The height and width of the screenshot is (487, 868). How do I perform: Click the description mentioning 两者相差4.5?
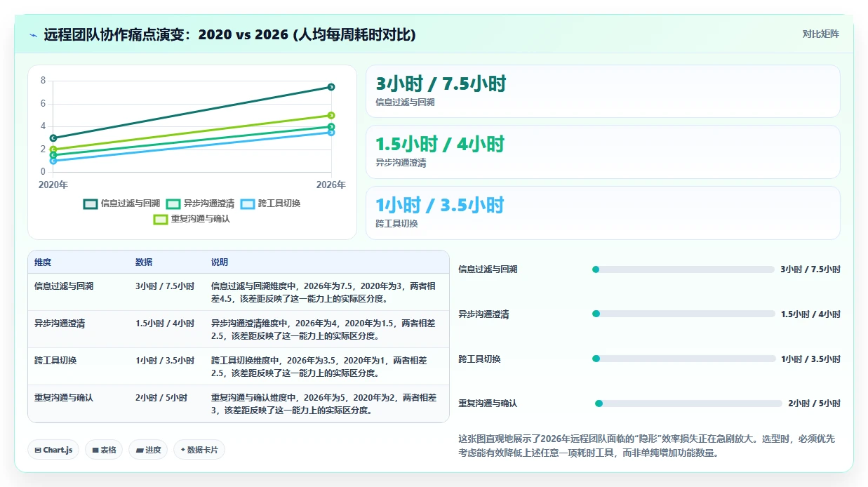(x=323, y=292)
